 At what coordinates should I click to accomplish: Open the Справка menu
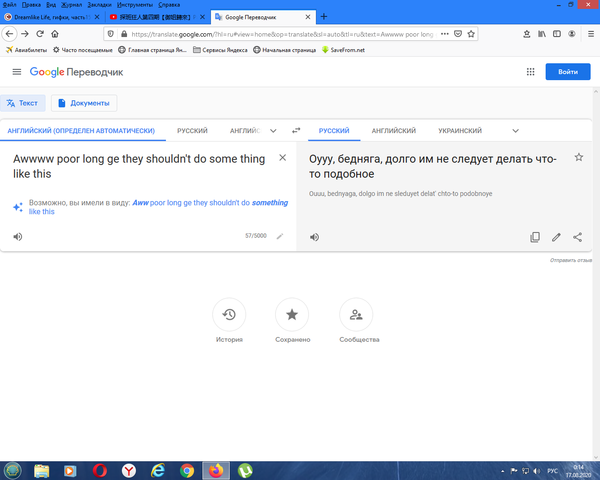pyautogui.click(x=169, y=5)
